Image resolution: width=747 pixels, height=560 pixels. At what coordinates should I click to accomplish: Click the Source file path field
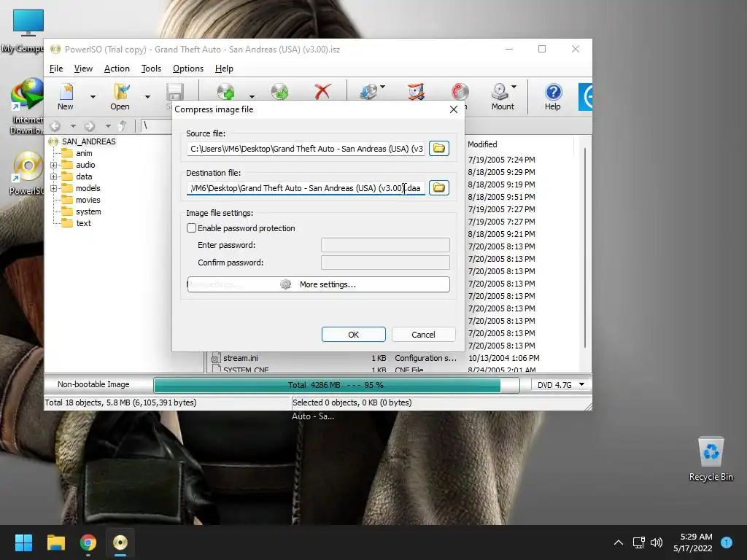pos(306,149)
